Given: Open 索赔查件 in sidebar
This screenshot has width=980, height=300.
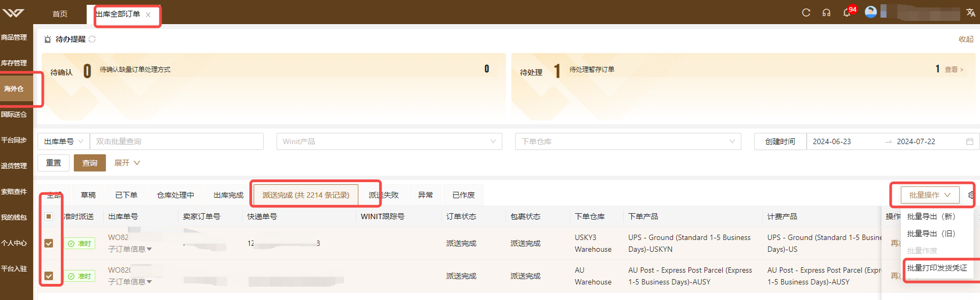Looking at the screenshot, I should point(14,192).
